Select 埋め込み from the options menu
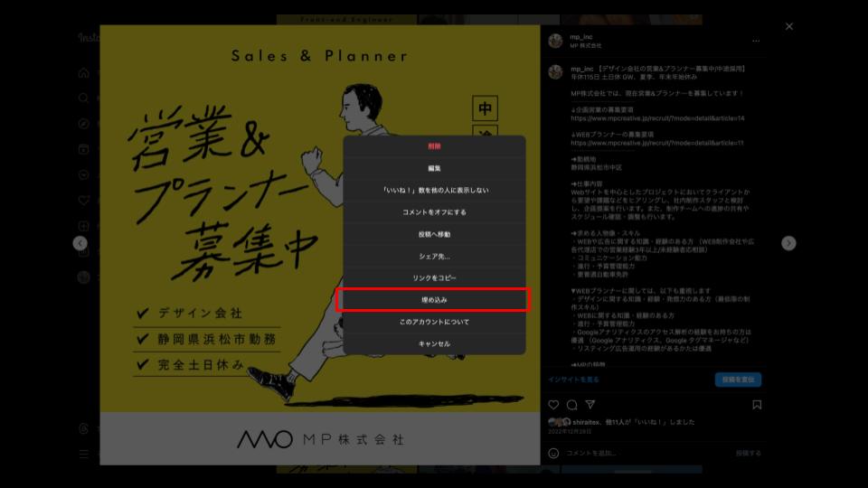868x488 pixels. 434,300
